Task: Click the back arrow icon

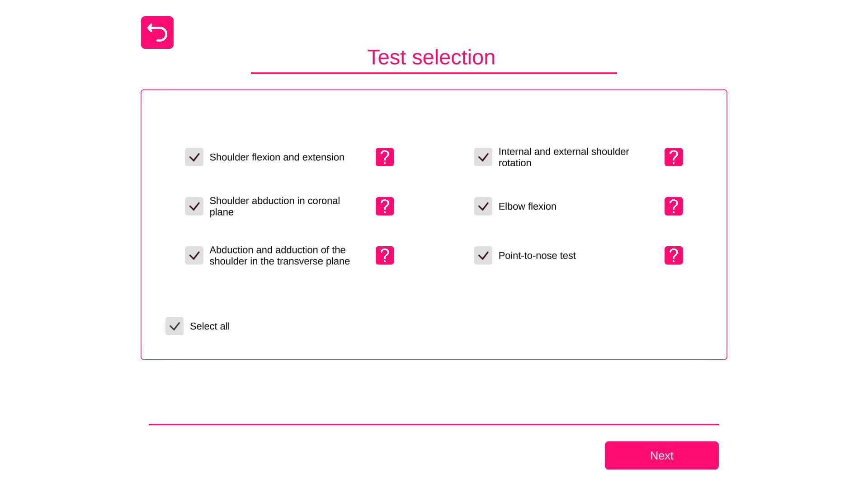Action: click(x=157, y=33)
